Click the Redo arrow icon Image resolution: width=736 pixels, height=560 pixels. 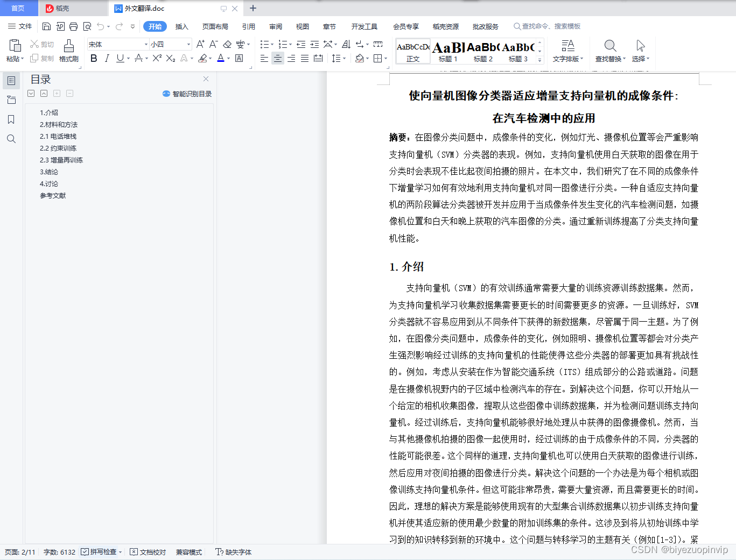pyautogui.click(x=119, y=26)
